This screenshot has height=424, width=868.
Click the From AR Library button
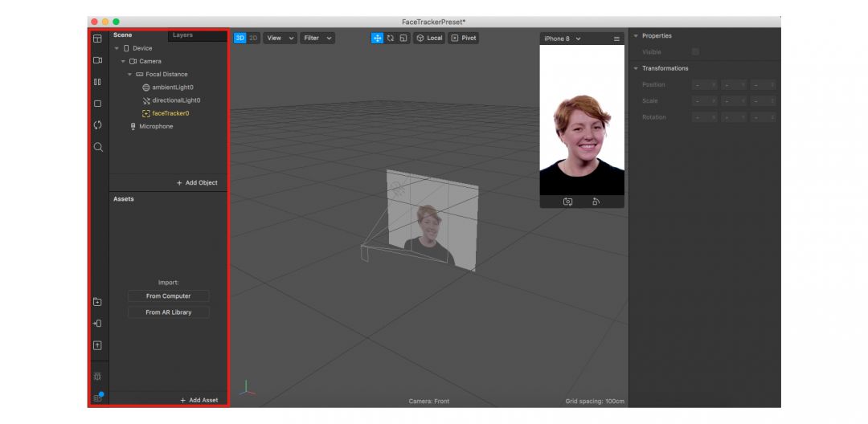pyautogui.click(x=168, y=312)
